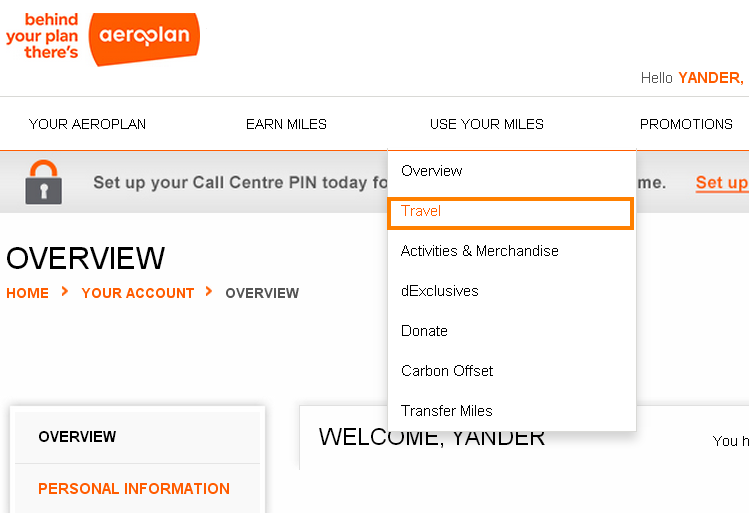Screen dimensions: 749x513
Task: Click the breadcrumb arrow after HOME
Action: [65, 292]
